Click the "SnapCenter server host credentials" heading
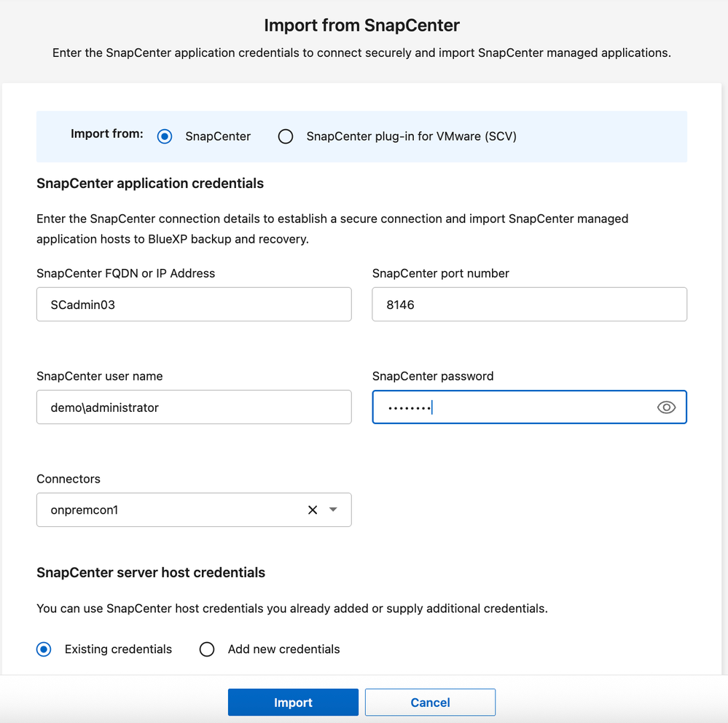Viewport: 728px width, 723px height. tap(151, 573)
